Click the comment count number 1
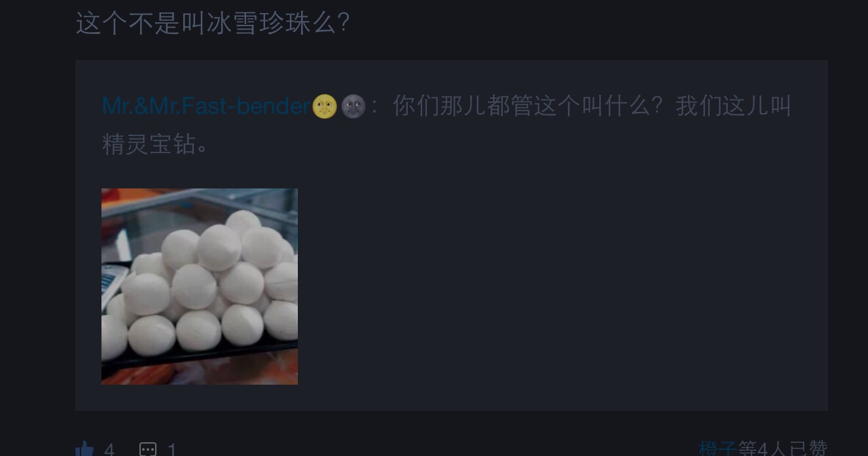The height and width of the screenshot is (456, 868). click(x=172, y=449)
